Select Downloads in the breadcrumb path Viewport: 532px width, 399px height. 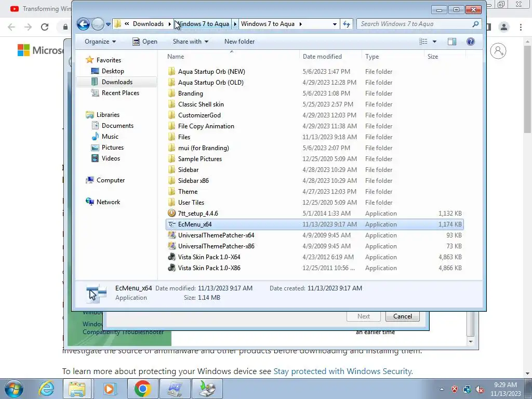[148, 24]
